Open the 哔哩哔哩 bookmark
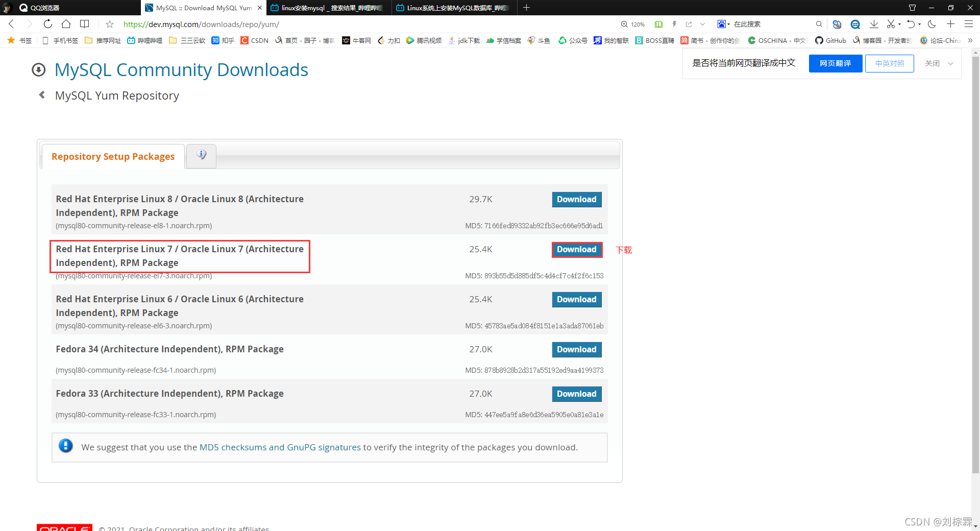Viewport: 980px width, 531px height. [144, 40]
